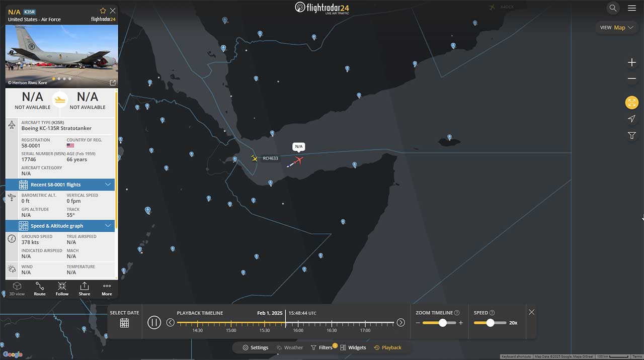Viewport: 644px width, 360px height.
Task: Click the Flightradar24 logo
Action: [x=322, y=8]
